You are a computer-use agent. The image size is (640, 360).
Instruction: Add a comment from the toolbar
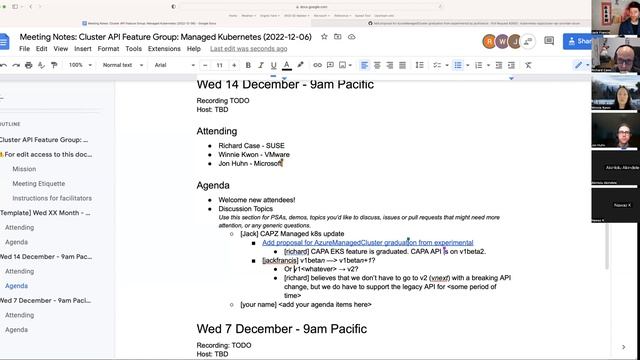tap(330, 65)
